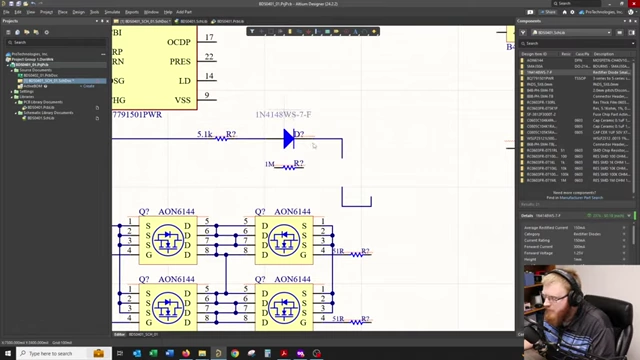640x360 pixels.
Task: Select the place port tool in the active bar
Action: (x=336, y=31)
